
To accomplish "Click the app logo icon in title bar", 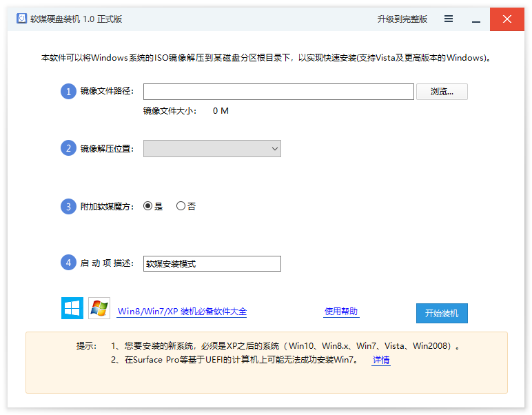I will [x=22, y=19].
